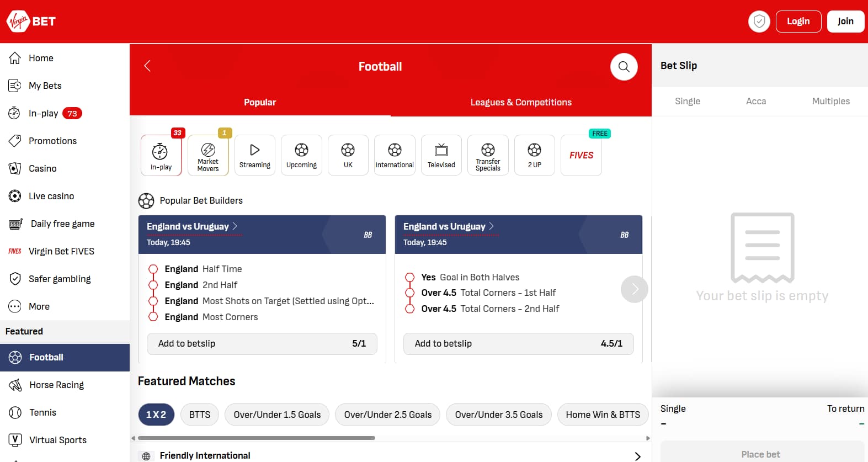
Task: Open the Streaming tile
Action: pyautogui.click(x=255, y=155)
